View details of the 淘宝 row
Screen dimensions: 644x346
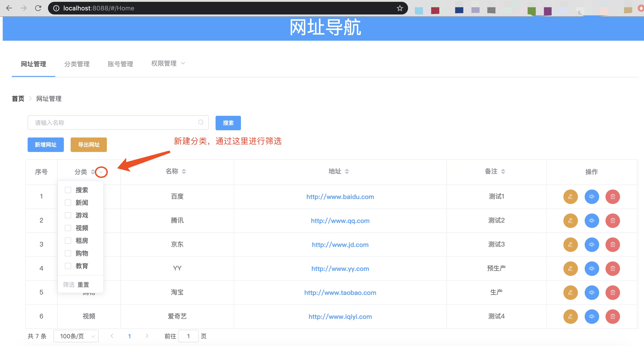point(592,293)
